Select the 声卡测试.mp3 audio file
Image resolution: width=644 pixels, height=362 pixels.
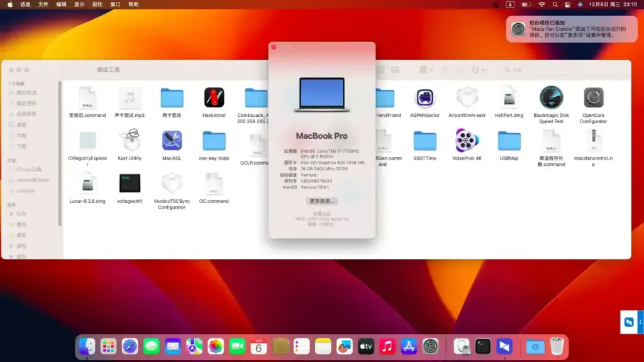(x=130, y=98)
